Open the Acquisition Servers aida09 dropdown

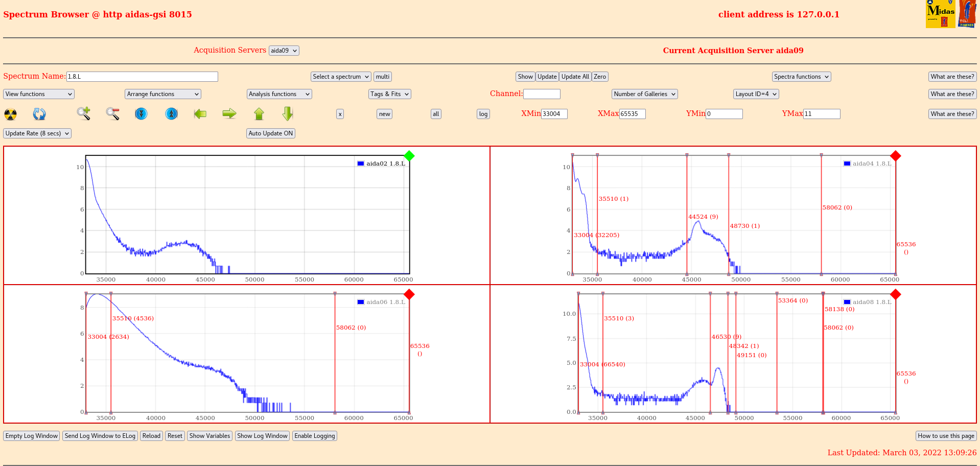tap(284, 51)
